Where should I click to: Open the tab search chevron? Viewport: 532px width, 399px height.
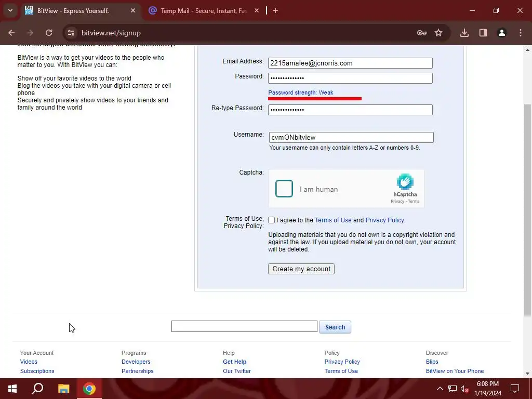pos(10,10)
